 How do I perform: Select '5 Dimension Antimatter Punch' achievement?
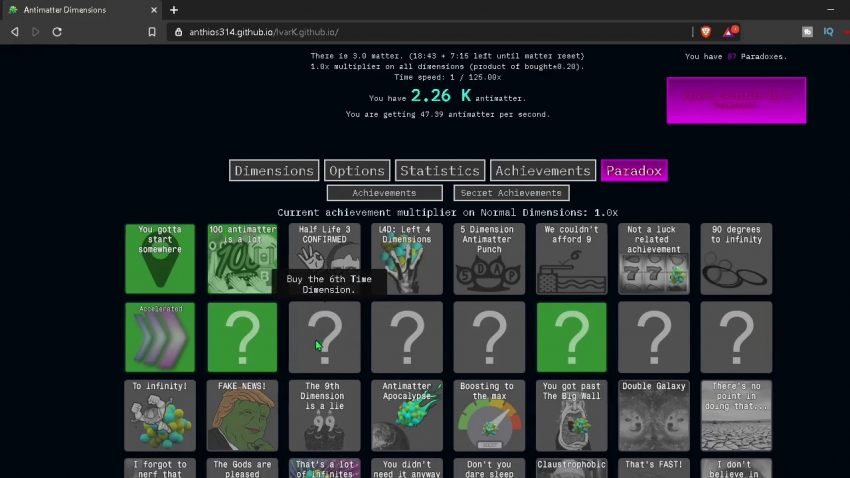[x=489, y=259]
